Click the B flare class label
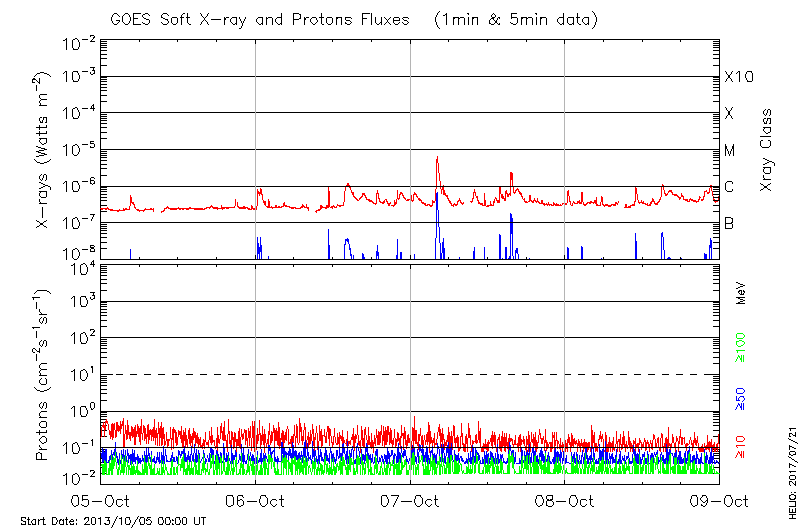Image resolution: width=800 pixels, height=530 pixels. (x=729, y=223)
